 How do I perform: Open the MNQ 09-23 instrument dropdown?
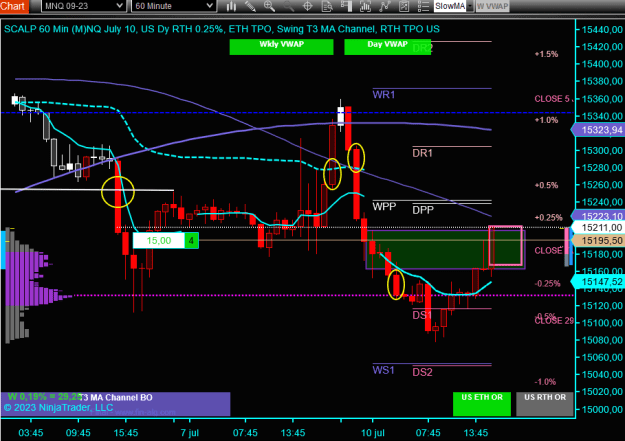coord(84,6)
